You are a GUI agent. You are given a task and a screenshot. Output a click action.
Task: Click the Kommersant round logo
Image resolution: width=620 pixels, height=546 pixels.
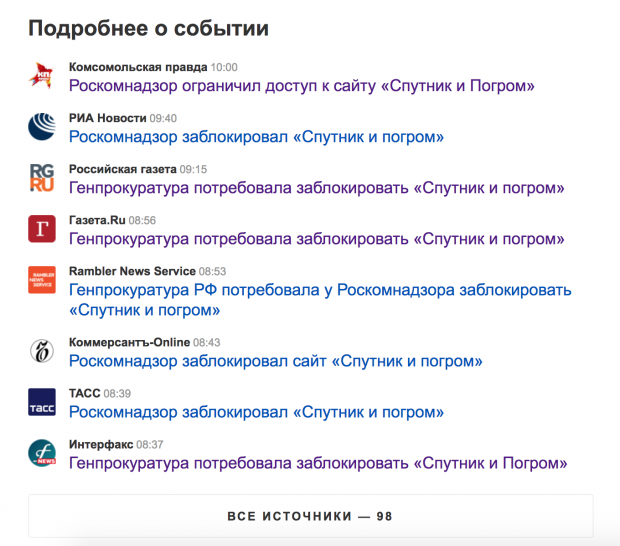[42, 350]
